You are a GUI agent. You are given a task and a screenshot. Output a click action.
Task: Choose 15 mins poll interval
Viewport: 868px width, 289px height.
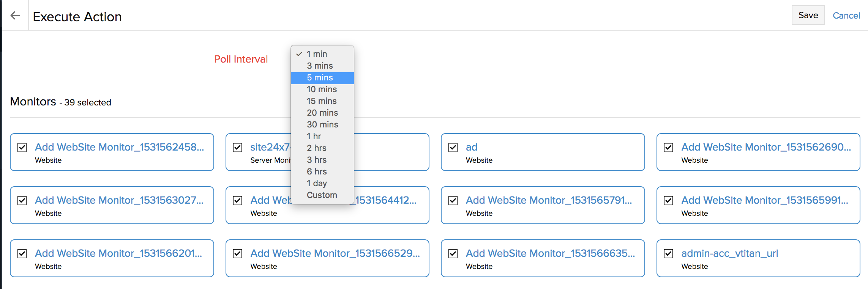(x=321, y=101)
